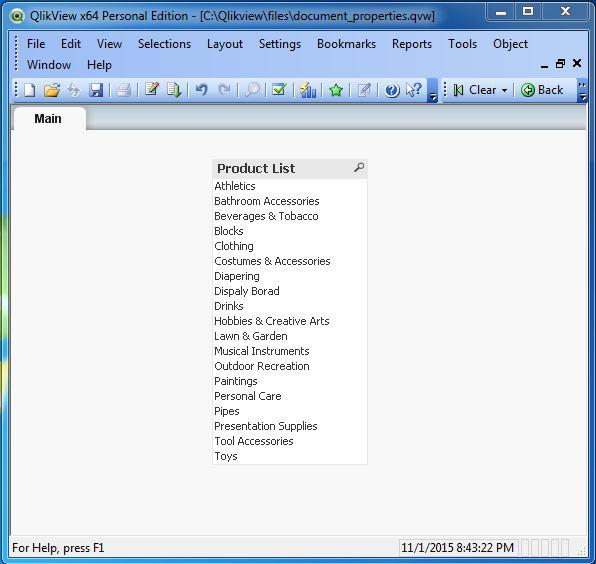The height and width of the screenshot is (564, 596).
Task: Open Current Selections checkmark icon
Action: pos(279,90)
